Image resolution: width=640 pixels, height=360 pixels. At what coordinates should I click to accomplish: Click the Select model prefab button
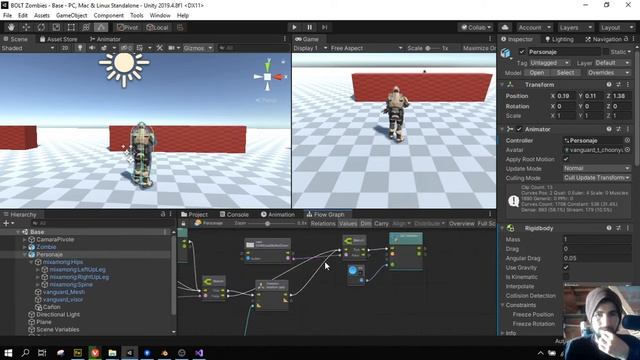[565, 73]
